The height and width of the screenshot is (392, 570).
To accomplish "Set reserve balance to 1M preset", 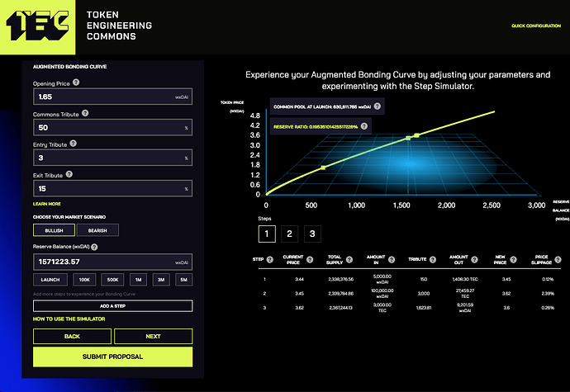I will pyautogui.click(x=138, y=280).
